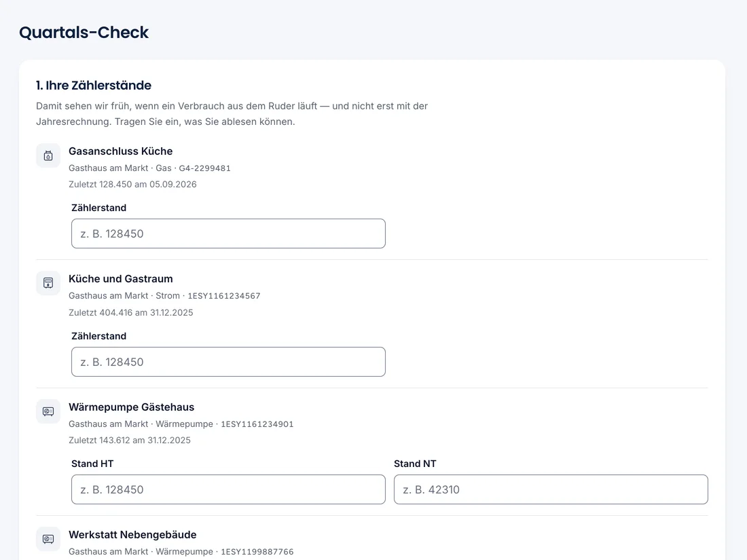Image resolution: width=747 pixels, height=560 pixels.
Task: Focus the Stand HT field for Wärmepumpe Gästehaus
Action: 228,489
